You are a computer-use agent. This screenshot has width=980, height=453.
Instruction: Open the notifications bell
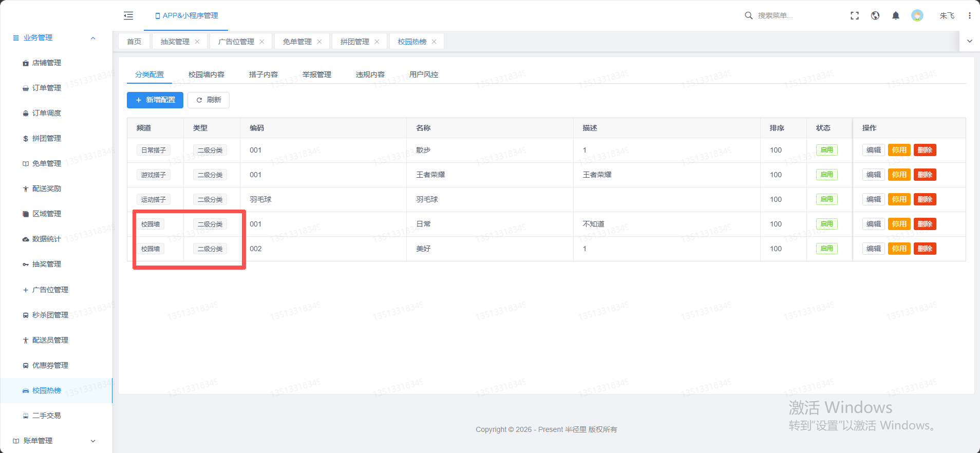[896, 16]
